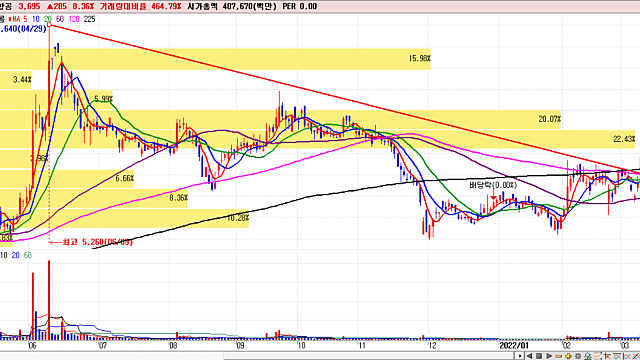This screenshot has height=360, width=640.
Task: Click the purple MA 60 legend label in price pane
Action: click(x=60, y=19)
